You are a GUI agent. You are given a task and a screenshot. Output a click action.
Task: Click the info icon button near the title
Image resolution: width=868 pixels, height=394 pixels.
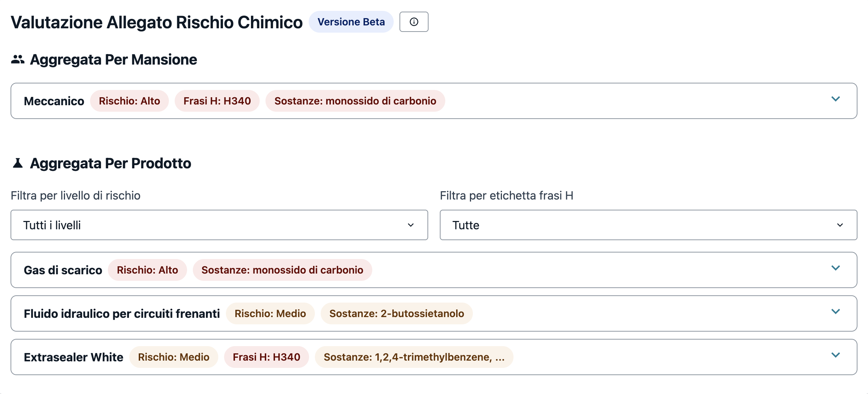click(414, 22)
